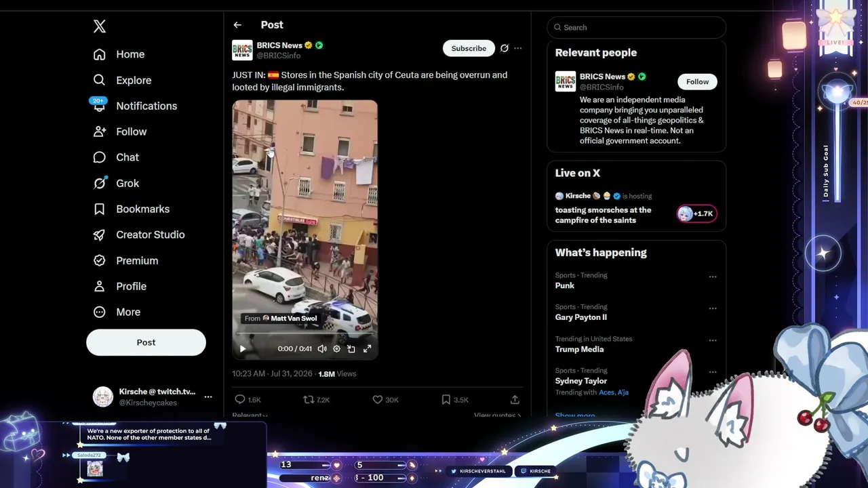Open more options for Sydney Taylor trend
The image size is (868, 488).
tap(713, 372)
